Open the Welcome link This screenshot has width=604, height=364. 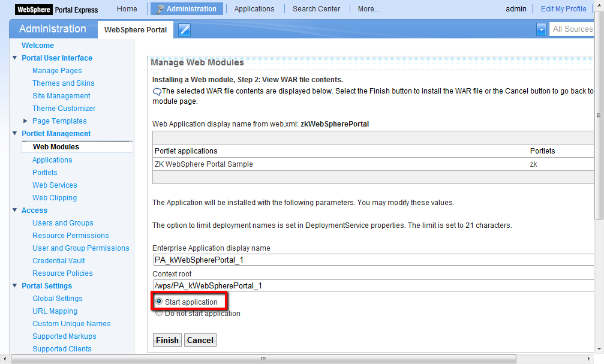38,46
